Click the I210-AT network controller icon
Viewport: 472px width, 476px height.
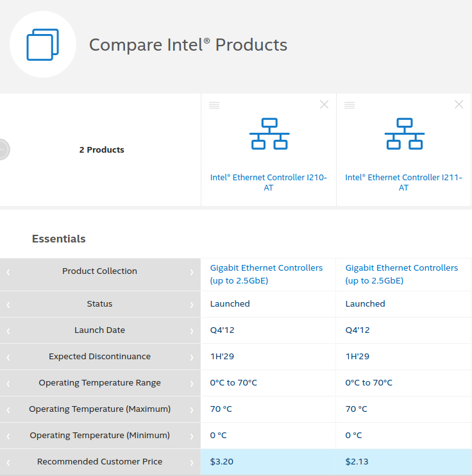269,133
